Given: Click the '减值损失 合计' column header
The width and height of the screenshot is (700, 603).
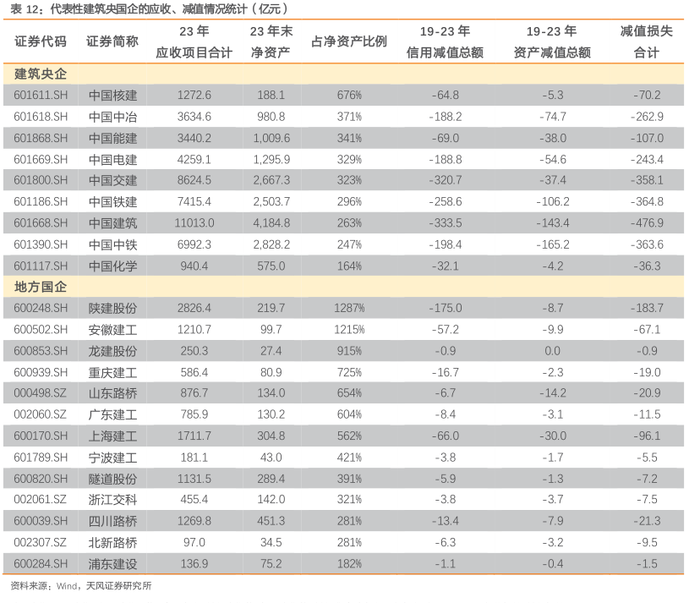Looking at the screenshot, I should point(646,41).
